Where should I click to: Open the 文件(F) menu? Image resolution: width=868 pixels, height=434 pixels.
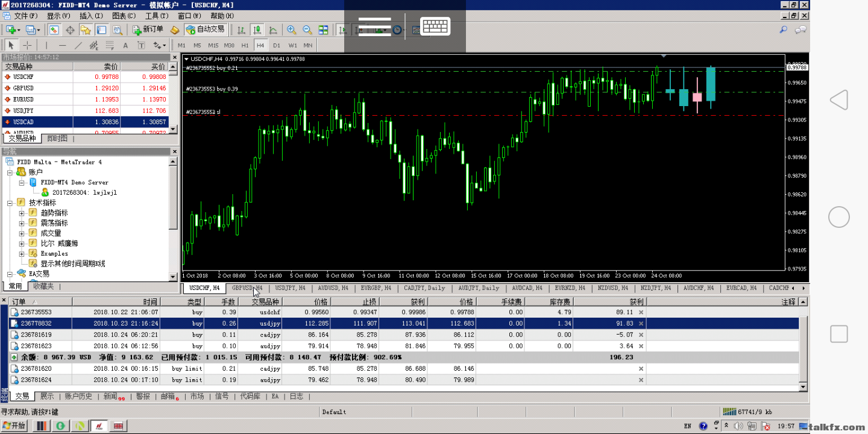pos(25,16)
